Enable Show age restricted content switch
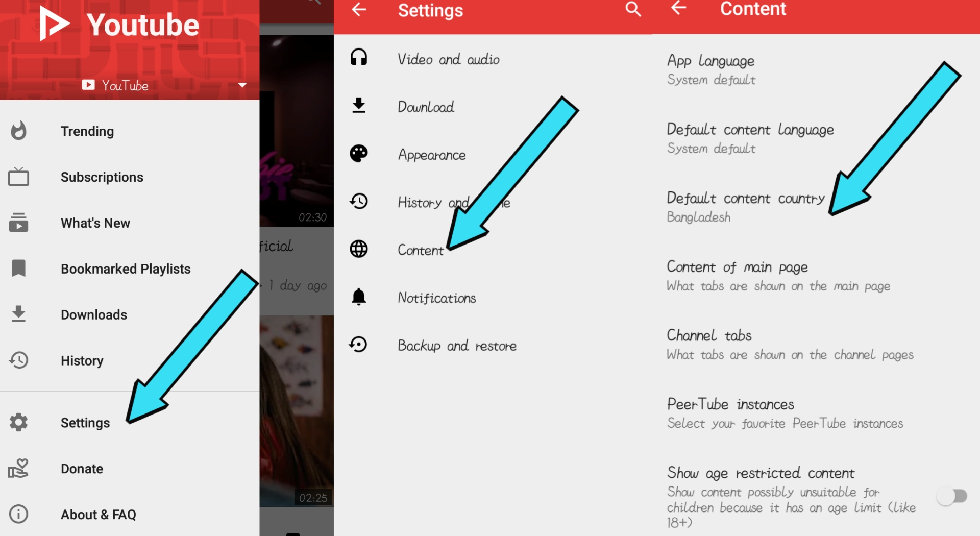 (952, 496)
